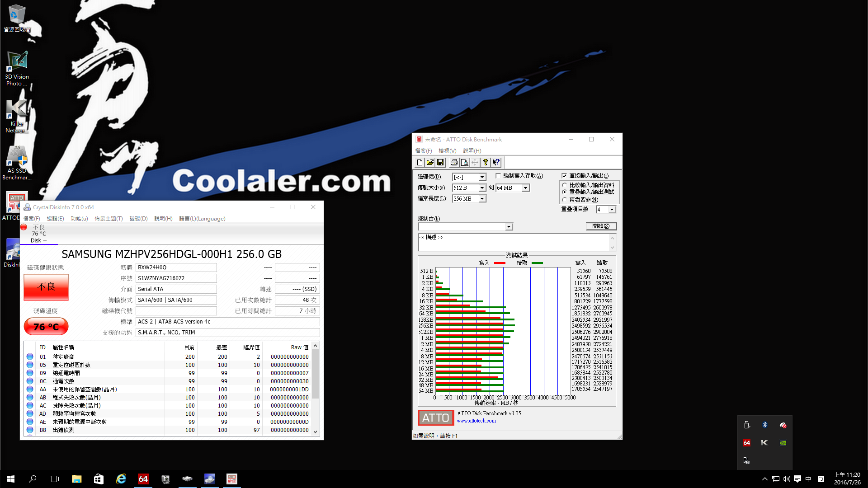
Task: Open 磁碟(D) menu in CrystalDiskInfo
Action: 138,219
